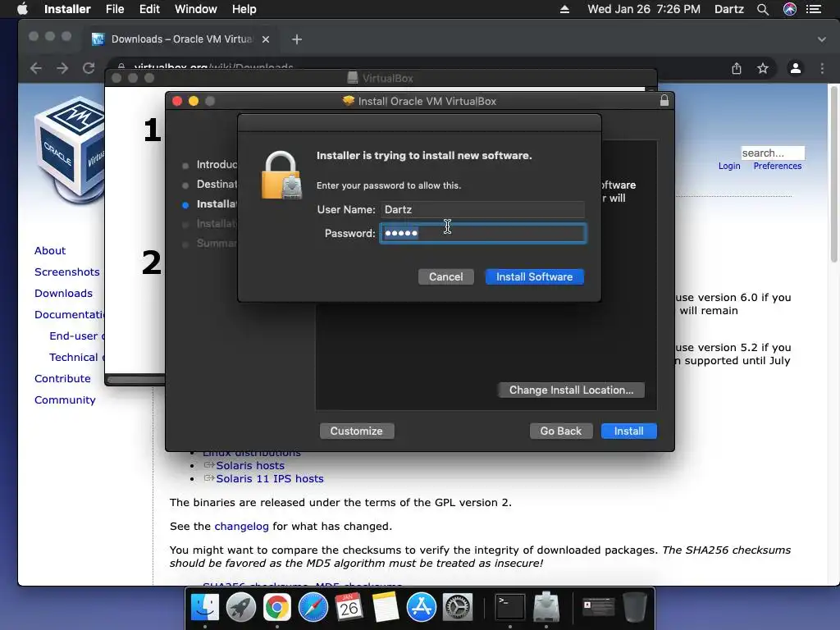Open Notification Center icon in menu bar
This screenshot has height=630, width=840.
tap(814, 9)
